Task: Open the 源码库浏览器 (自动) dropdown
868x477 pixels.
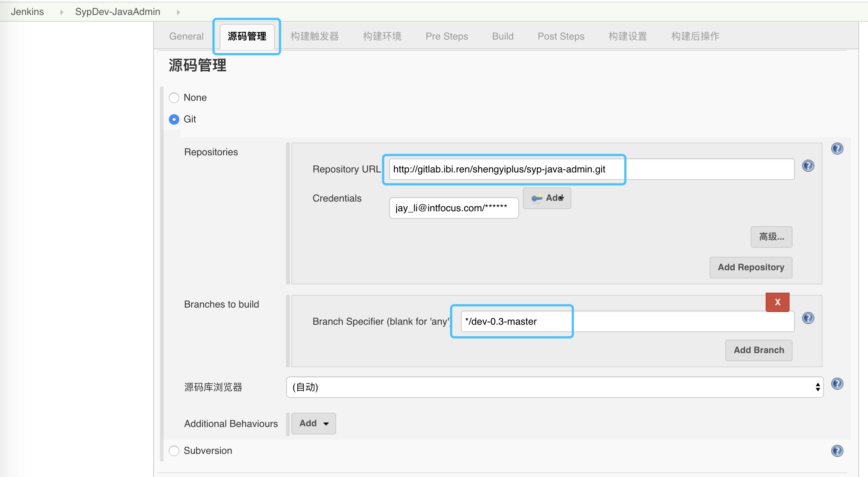Action: 555,387
